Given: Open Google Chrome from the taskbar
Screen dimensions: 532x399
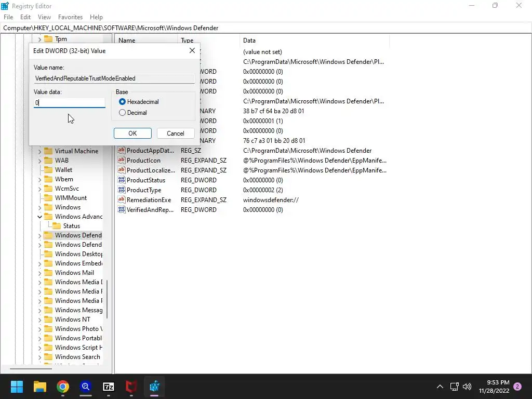Looking at the screenshot, I should (63, 387).
